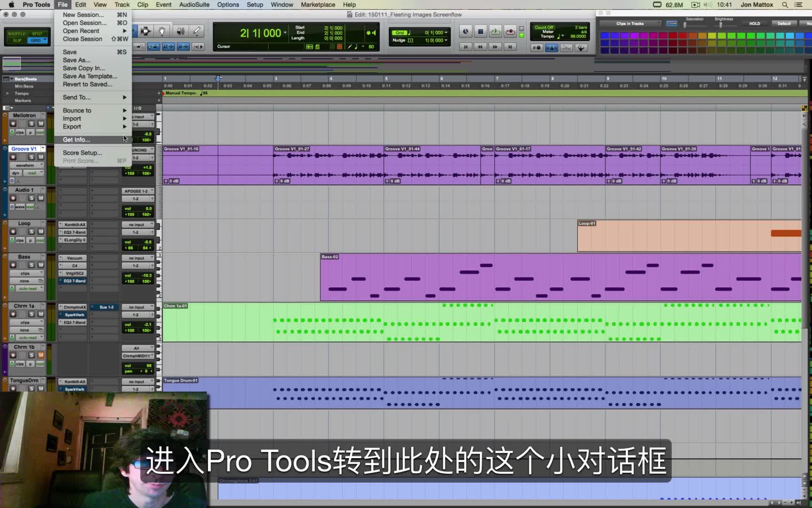Open the Grid mode dropdown arrow
812x508 pixels.
45,40
